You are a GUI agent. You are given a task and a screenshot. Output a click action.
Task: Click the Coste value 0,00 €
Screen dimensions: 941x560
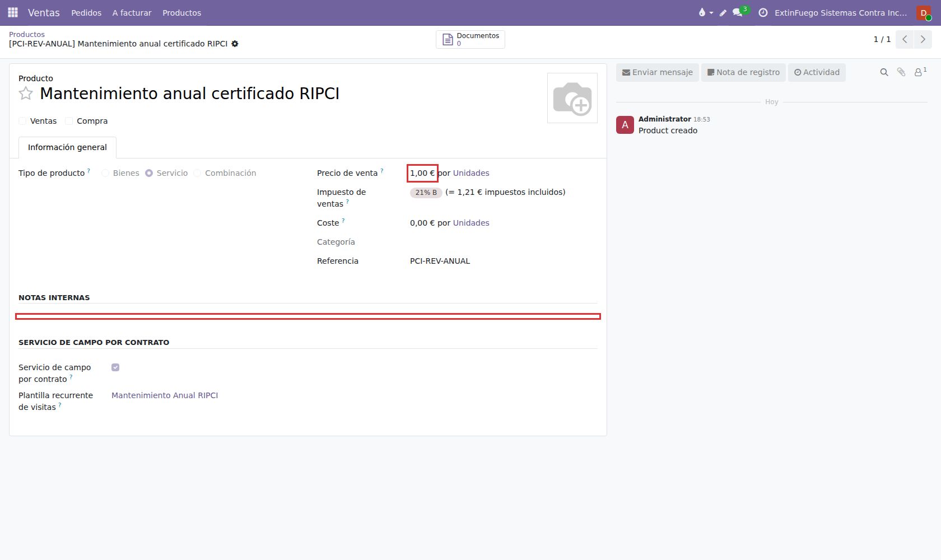[422, 223]
